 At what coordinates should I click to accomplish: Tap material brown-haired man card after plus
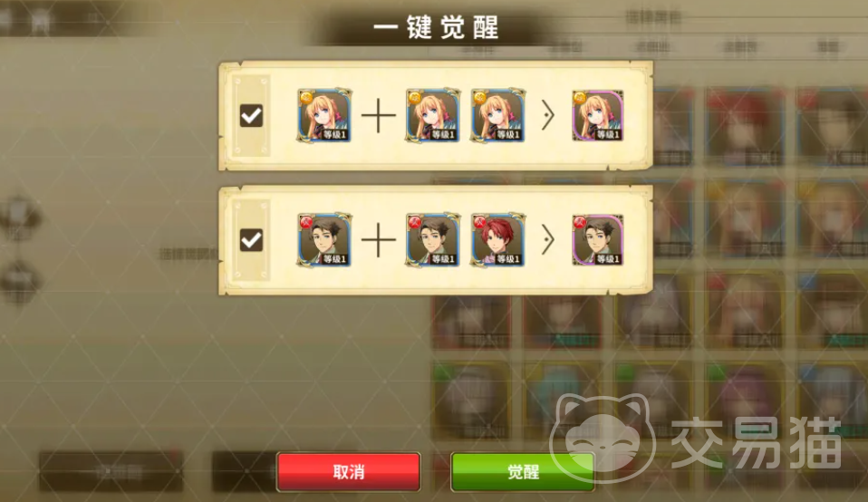pyautogui.click(x=433, y=239)
